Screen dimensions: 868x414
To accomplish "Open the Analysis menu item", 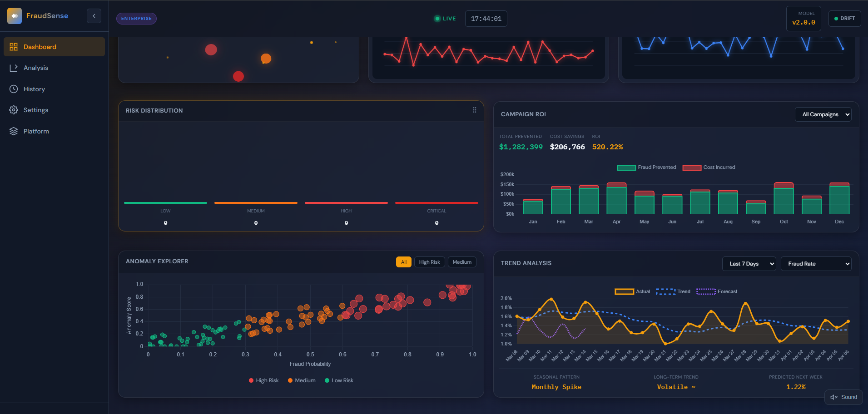I will (x=54, y=68).
